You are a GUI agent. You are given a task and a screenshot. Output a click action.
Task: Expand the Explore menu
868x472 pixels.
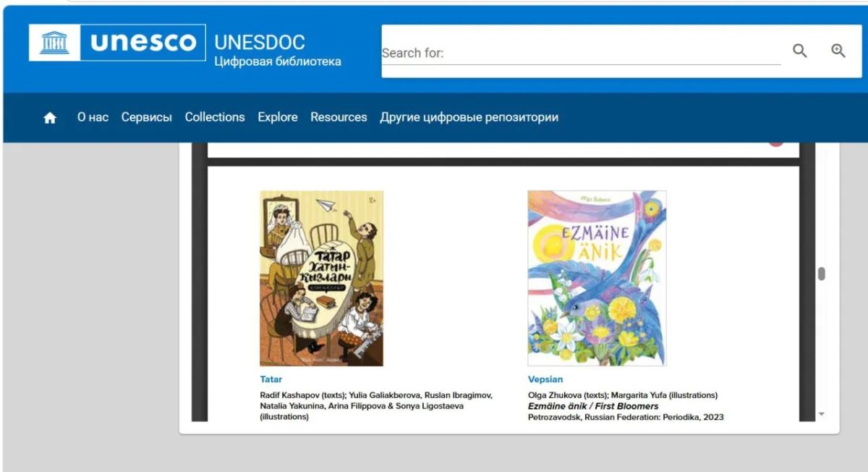click(x=278, y=117)
